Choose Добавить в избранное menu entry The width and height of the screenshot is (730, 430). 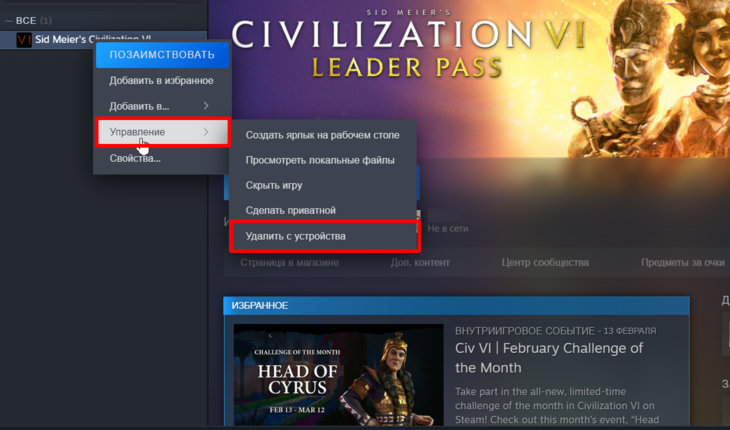(161, 81)
